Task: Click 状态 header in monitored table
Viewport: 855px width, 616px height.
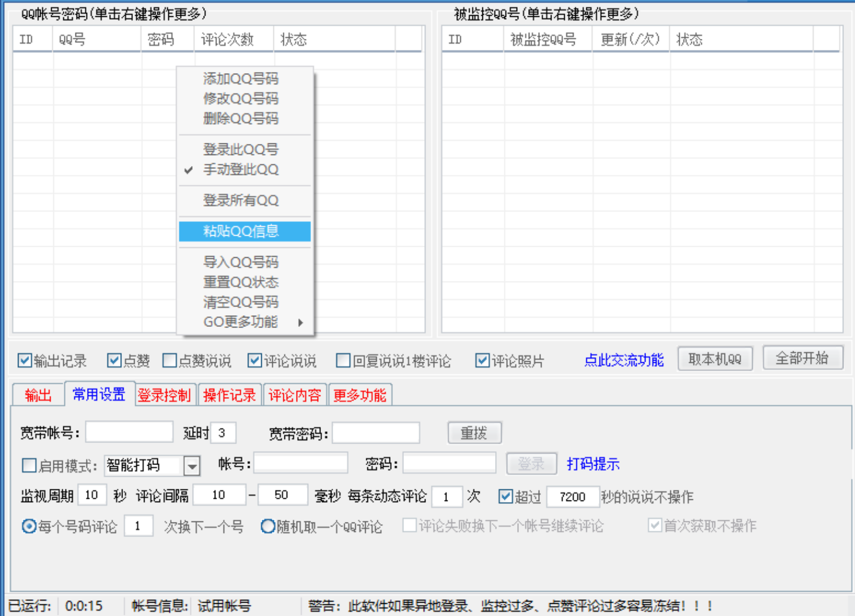Action: coord(742,39)
